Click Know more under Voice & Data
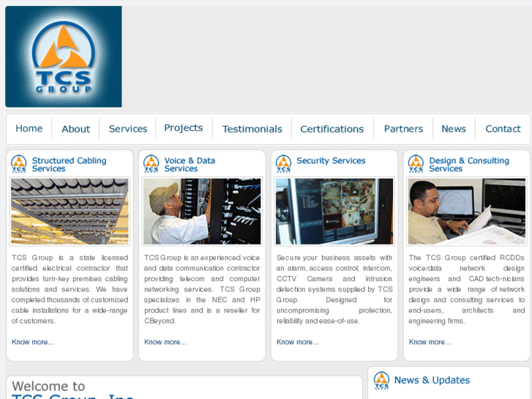The width and height of the screenshot is (532, 399). (x=165, y=342)
